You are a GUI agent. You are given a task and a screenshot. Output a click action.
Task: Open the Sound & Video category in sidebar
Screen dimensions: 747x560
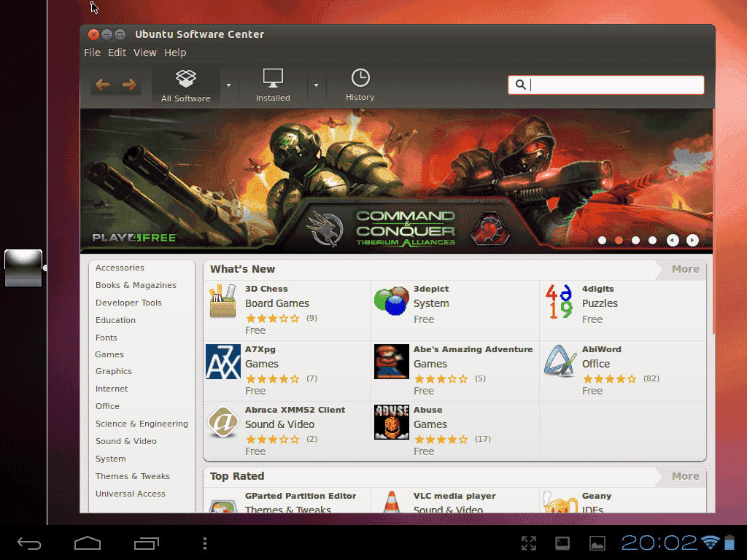pyautogui.click(x=125, y=441)
